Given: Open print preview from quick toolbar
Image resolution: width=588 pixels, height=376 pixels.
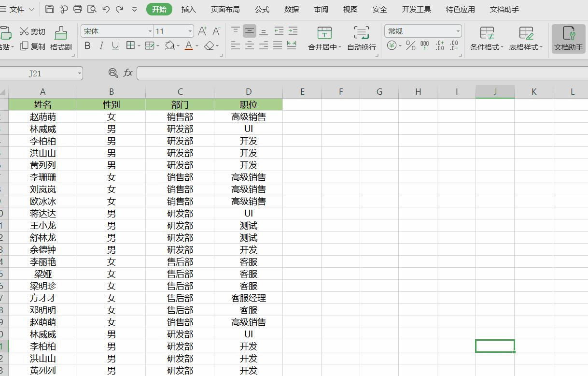Looking at the screenshot, I should 92,9.
